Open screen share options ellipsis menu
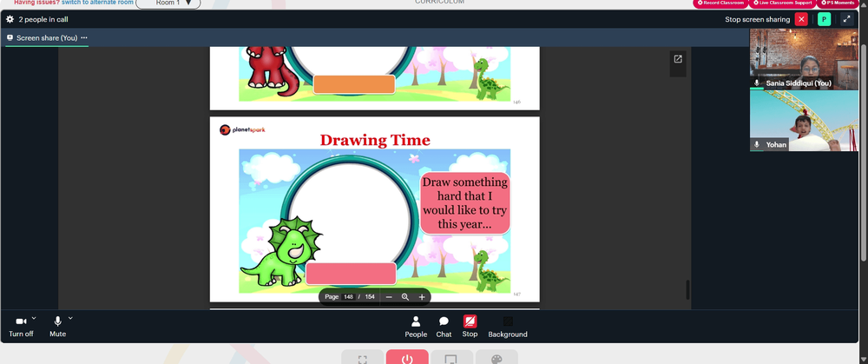 tap(84, 37)
